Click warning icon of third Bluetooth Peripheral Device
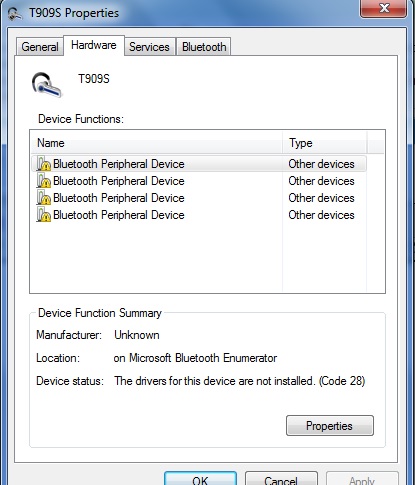 pos(43,198)
